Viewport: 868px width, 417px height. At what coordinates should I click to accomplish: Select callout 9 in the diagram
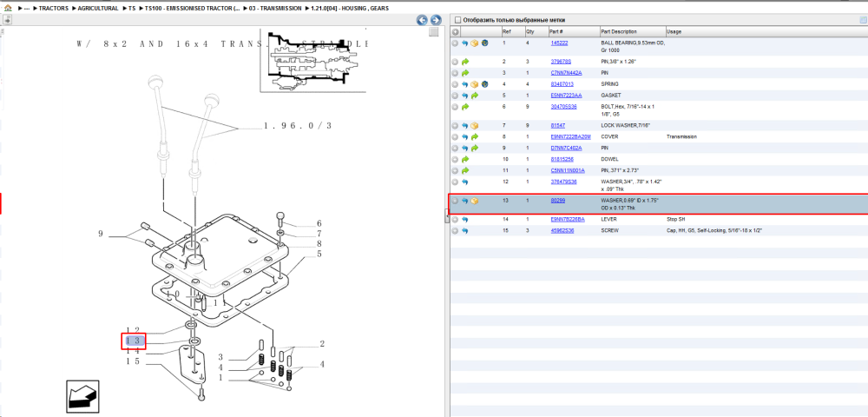(101, 235)
